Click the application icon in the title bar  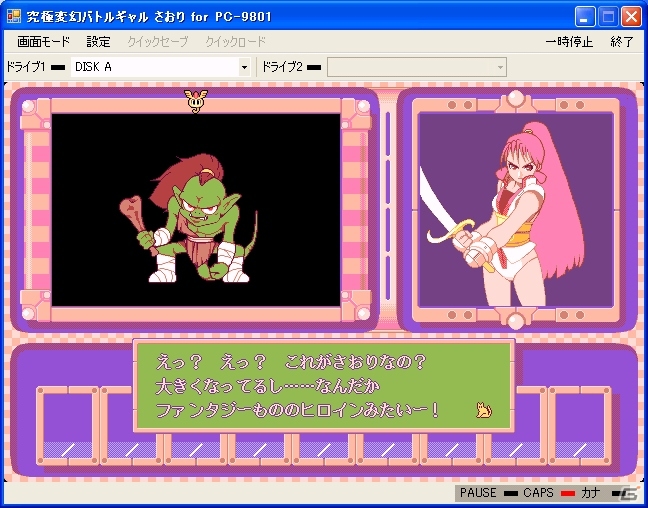click(14, 16)
